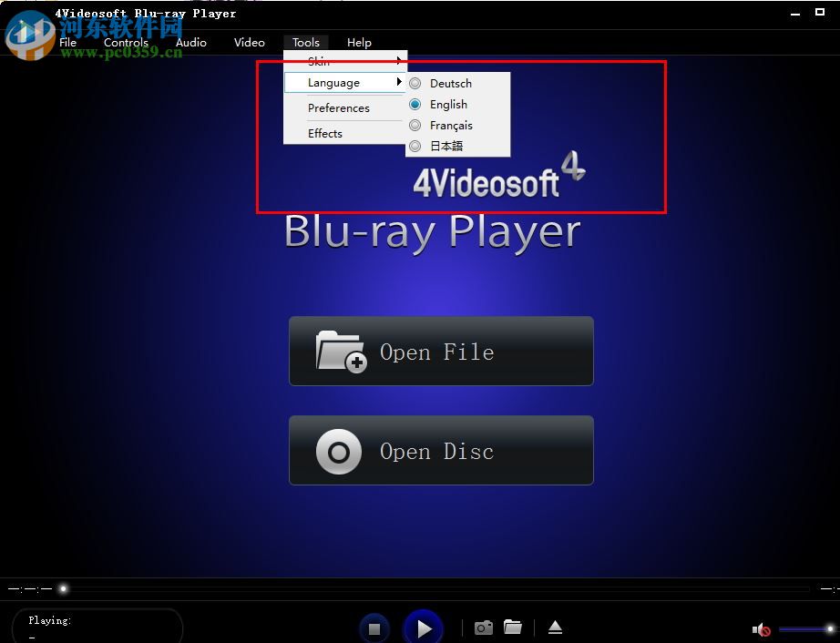Viewport: 840px width, 643px height.
Task: Click the Open Disc button's disc icon
Action: click(338, 451)
